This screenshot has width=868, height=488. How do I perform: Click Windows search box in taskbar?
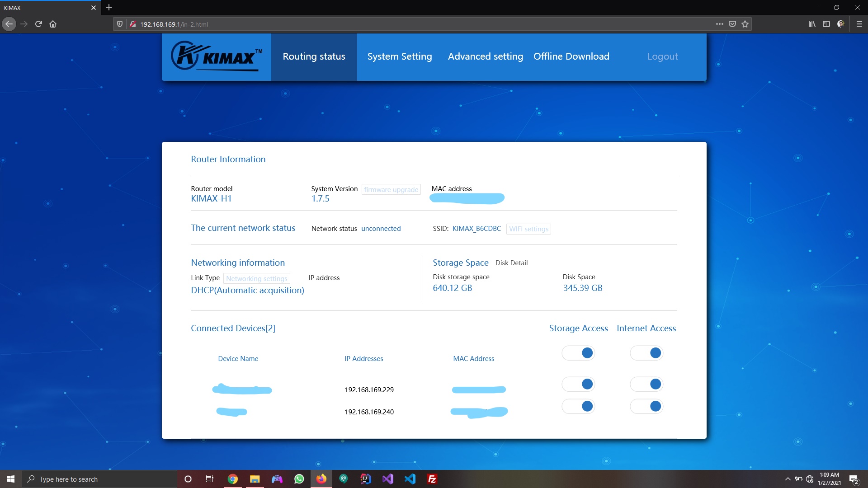pyautogui.click(x=99, y=479)
